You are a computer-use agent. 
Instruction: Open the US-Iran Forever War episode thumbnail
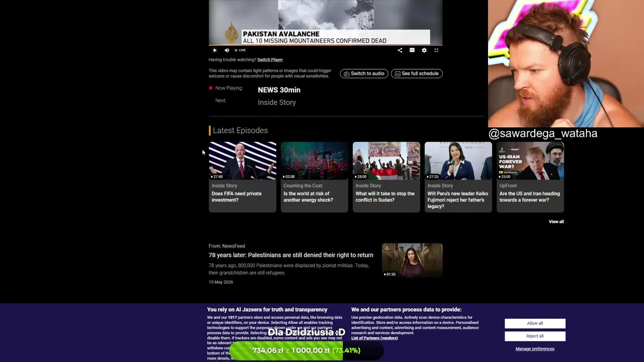530,161
